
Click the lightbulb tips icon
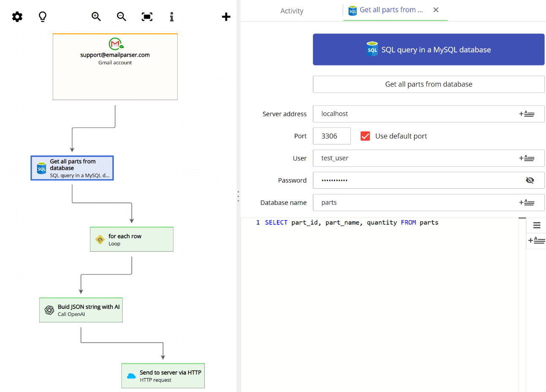pyautogui.click(x=42, y=17)
